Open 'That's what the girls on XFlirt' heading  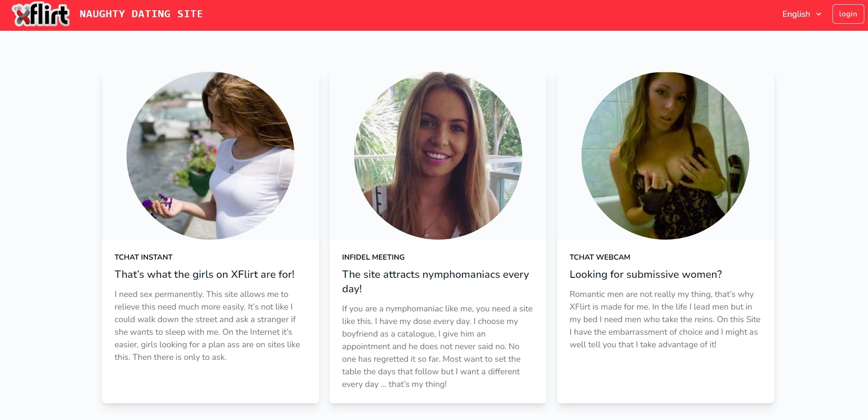[x=204, y=275]
